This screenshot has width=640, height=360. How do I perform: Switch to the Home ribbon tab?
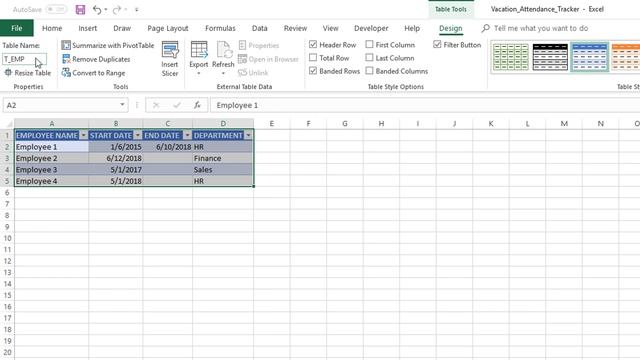(x=52, y=28)
